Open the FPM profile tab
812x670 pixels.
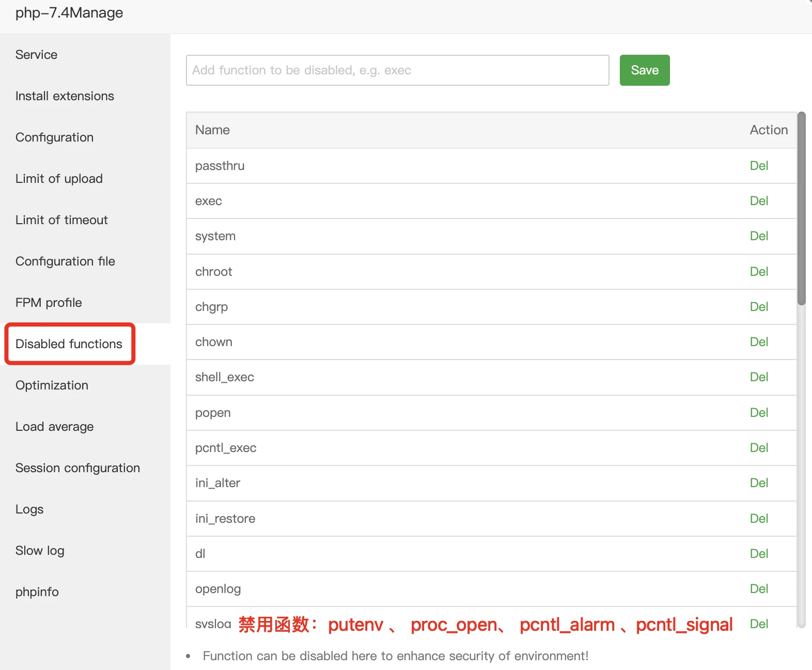[x=49, y=303]
